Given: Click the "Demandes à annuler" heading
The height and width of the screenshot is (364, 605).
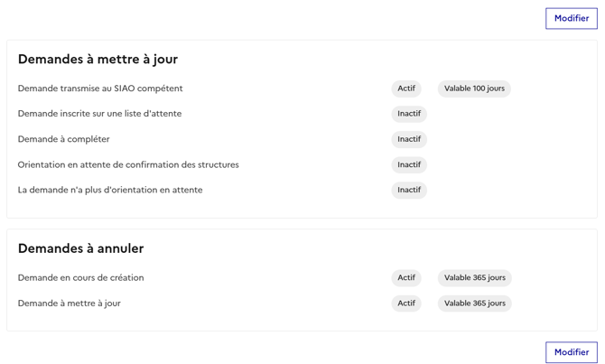Looking at the screenshot, I should click(80, 248).
